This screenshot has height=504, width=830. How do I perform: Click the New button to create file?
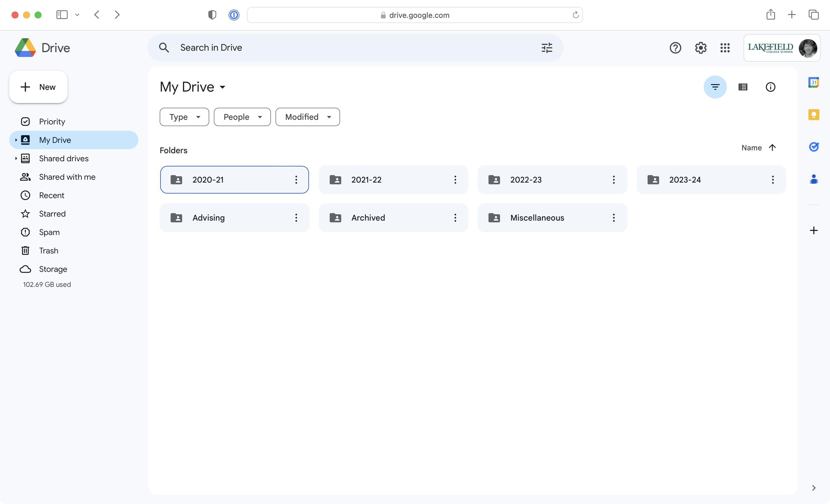38,87
